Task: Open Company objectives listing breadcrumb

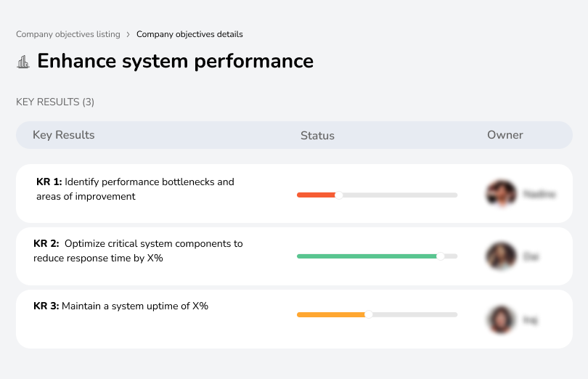Action: pyautogui.click(x=68, y=34)
